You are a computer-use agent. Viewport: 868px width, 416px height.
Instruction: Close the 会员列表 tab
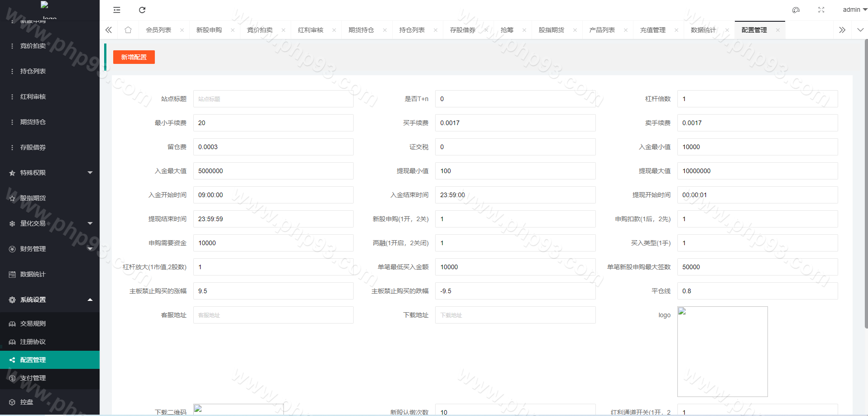click(x=182, y=30)
